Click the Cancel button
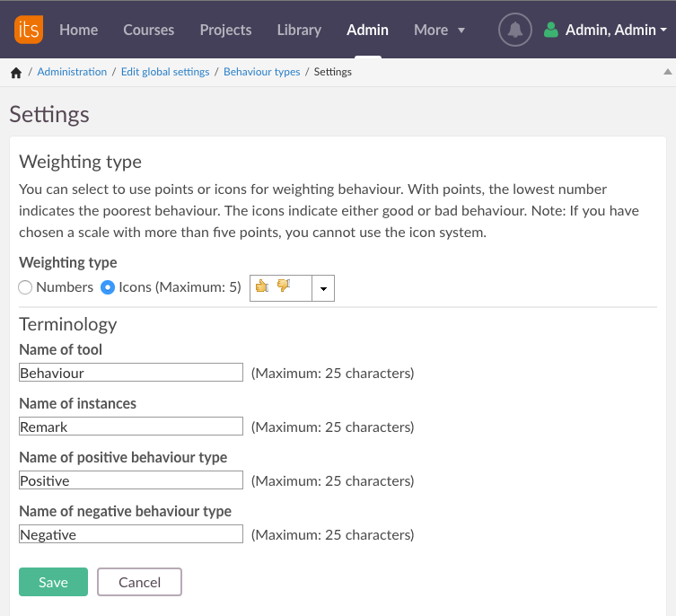The image size is (676, 616). (139, 582)
